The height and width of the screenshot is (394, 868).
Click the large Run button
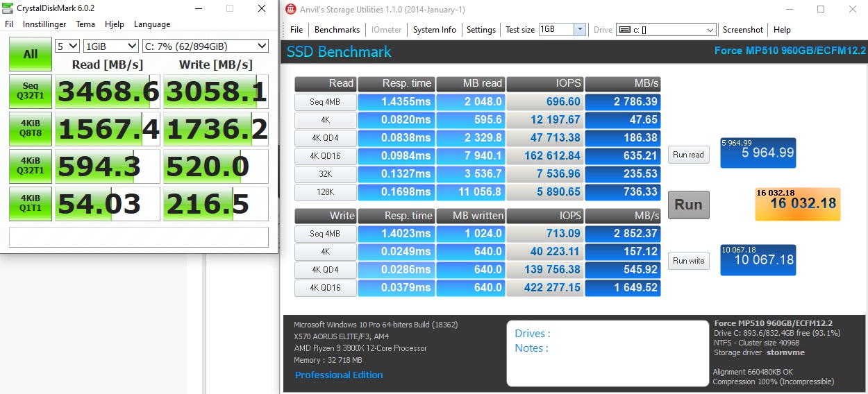click(x=689, y=205)
